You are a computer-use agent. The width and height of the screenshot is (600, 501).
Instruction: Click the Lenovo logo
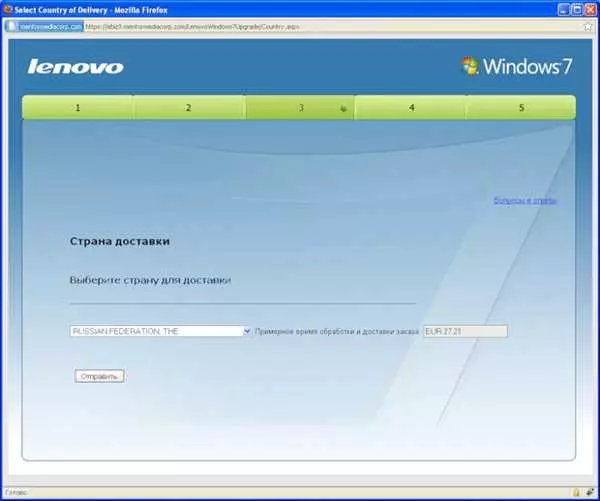point(75,67)
